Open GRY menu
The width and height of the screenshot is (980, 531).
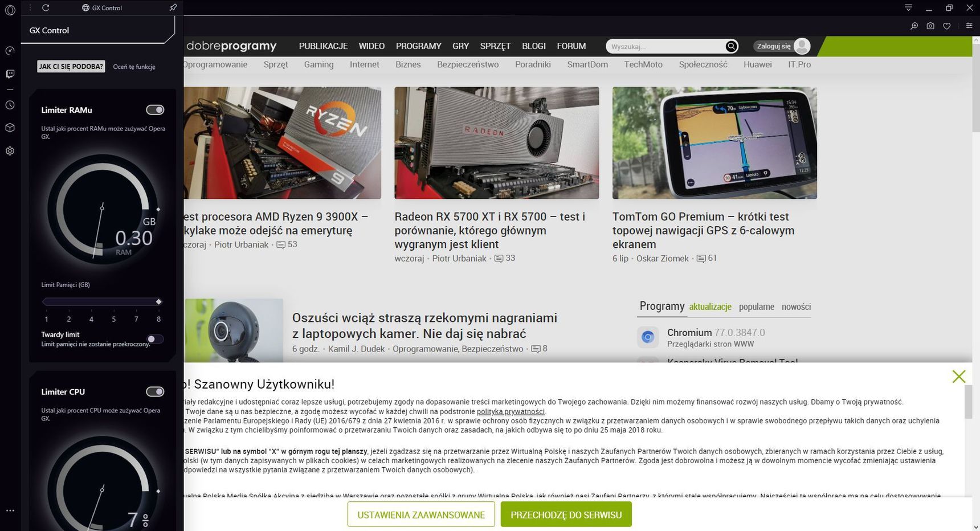(460, 46)
